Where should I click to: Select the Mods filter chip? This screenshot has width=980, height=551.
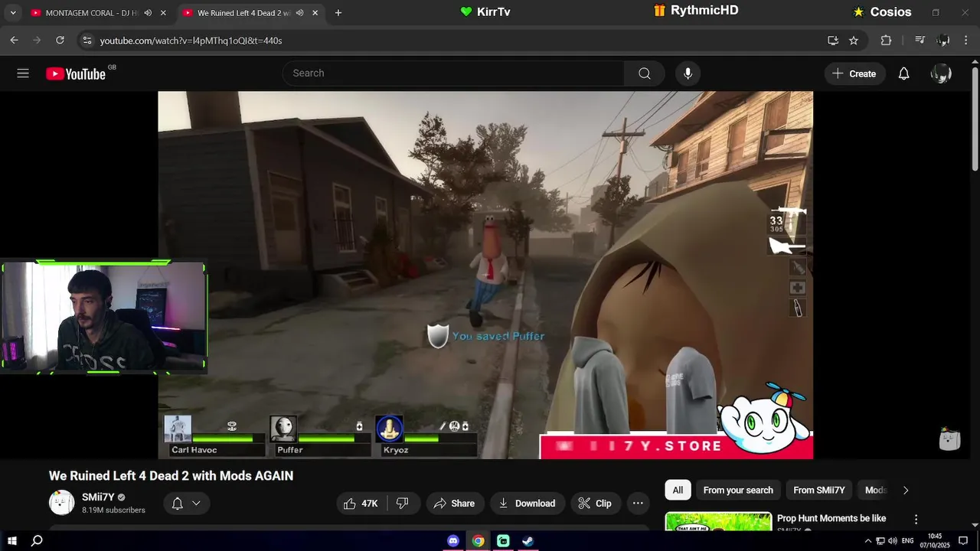pyautogui.click(x=876, y=490)
